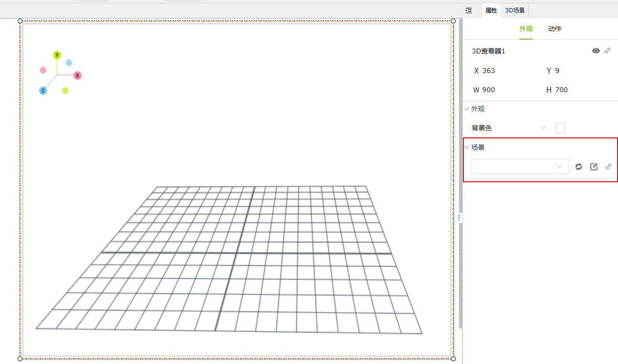
Task: Click link icon next to 3D查看器1 name
Action: (x=608, y=51)
